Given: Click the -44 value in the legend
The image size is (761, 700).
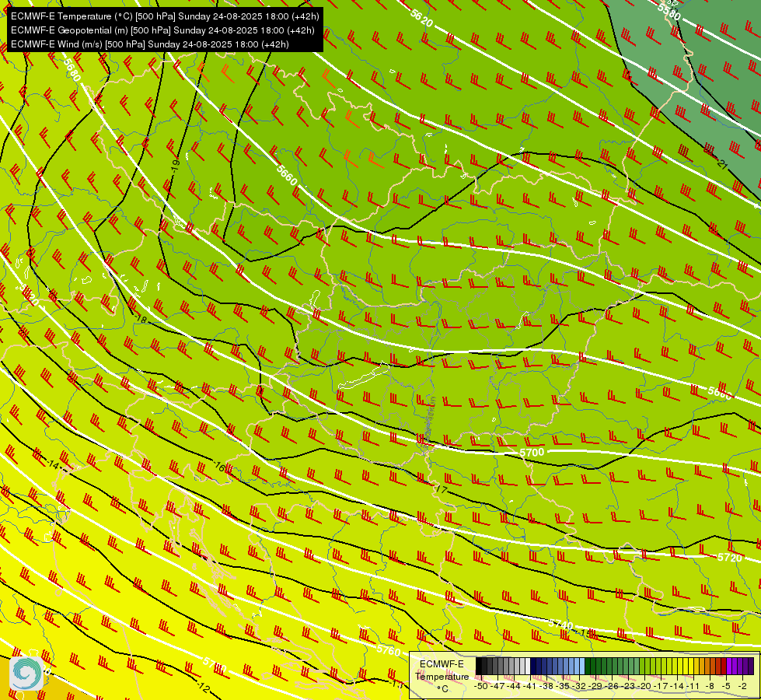Looking at the screenshot, I should coord(514,686).
